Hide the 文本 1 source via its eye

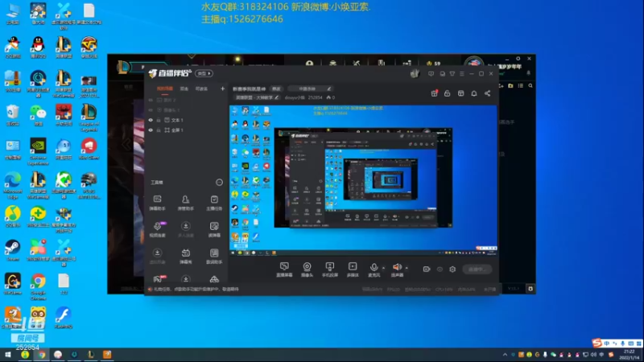[x=151, y=120]
